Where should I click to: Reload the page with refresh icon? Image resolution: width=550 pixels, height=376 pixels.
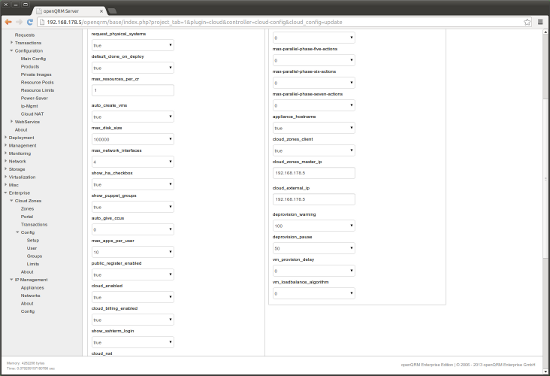(x=30, y=22)
